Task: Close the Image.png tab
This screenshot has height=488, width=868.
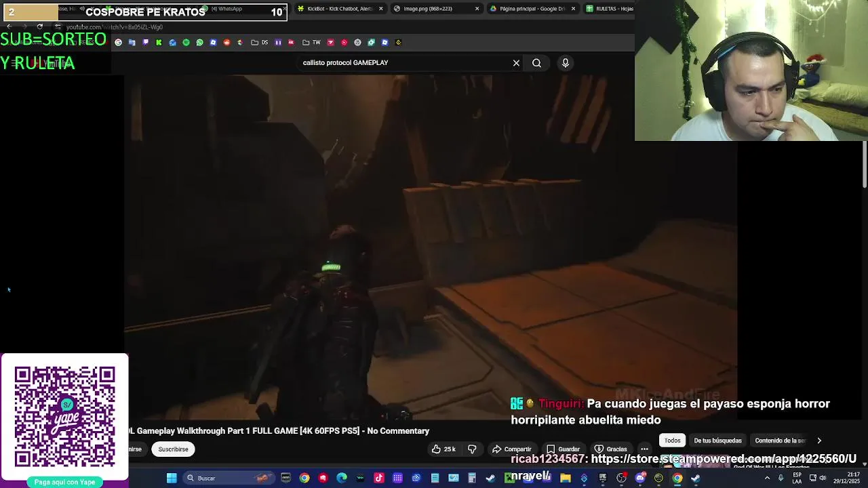Action: pyautogui.click(x=477, y=9)
